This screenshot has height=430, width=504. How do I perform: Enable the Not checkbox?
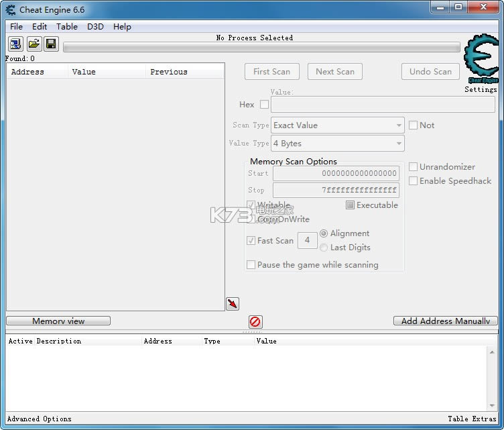click(413, 125)
